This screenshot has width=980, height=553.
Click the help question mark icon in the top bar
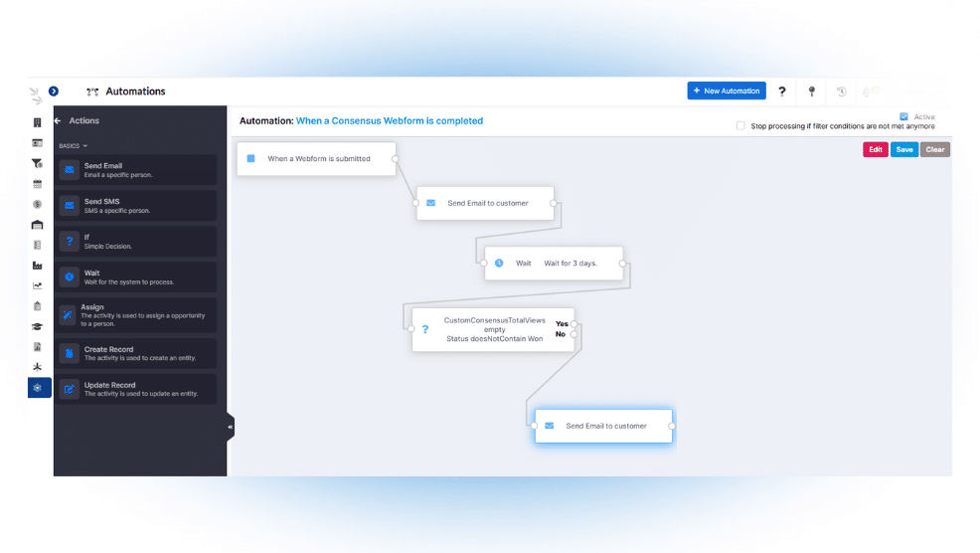click(782, 92)
